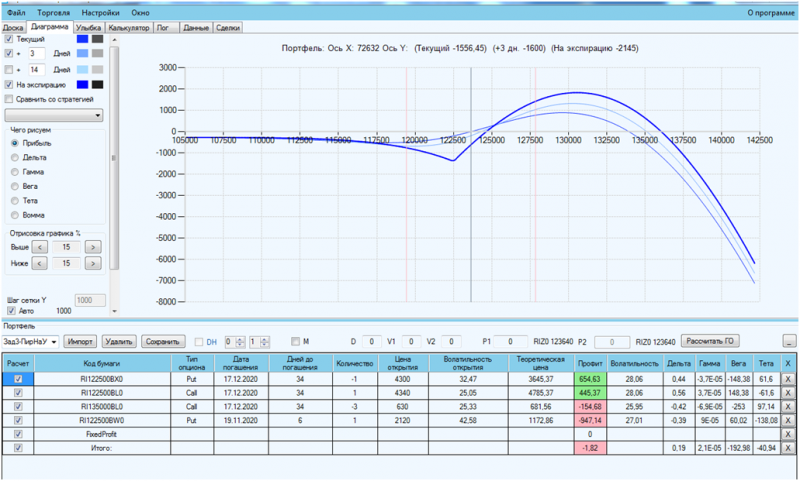Image resolution: width=800 pixels, height=481 pixels.
Task: Click the minimize portfolio panel button
Action: [x=789, y=341]
